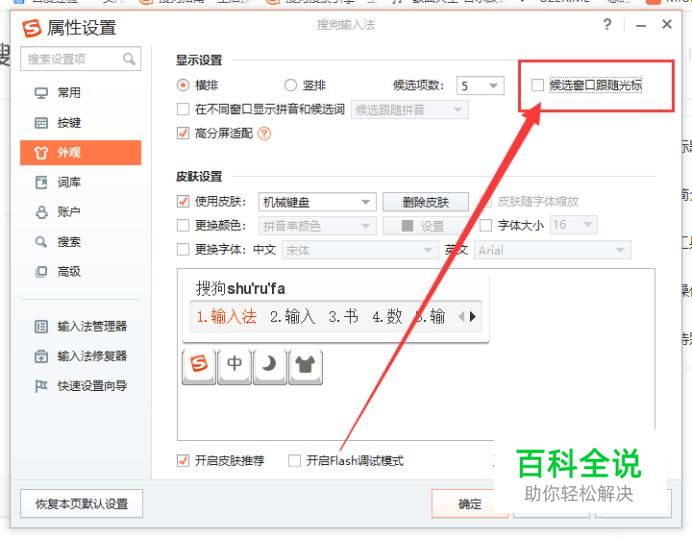The height and width of the screenshot is (538, 692).
Task: Select the 竖排 vertical layout radio button
Action: 290,85
